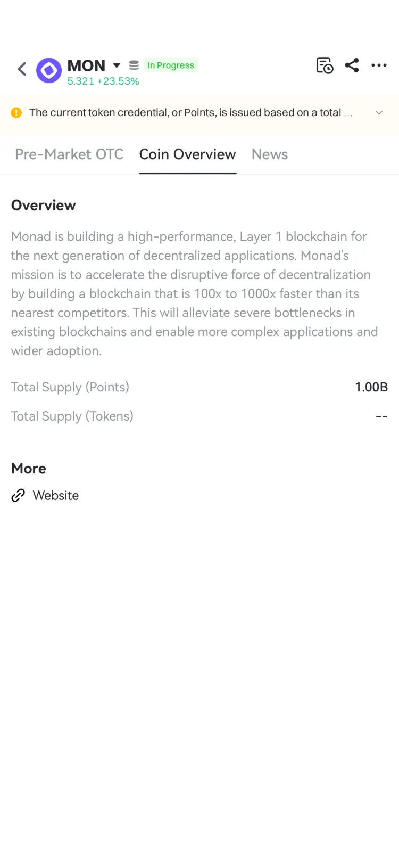Click the chain link icon under More
399x868 pixels.
18,496
